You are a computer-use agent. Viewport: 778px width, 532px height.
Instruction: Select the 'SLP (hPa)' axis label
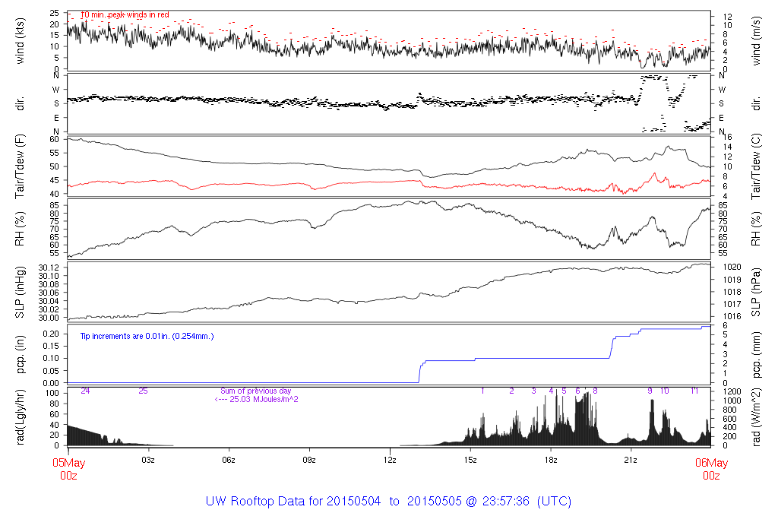756,293
